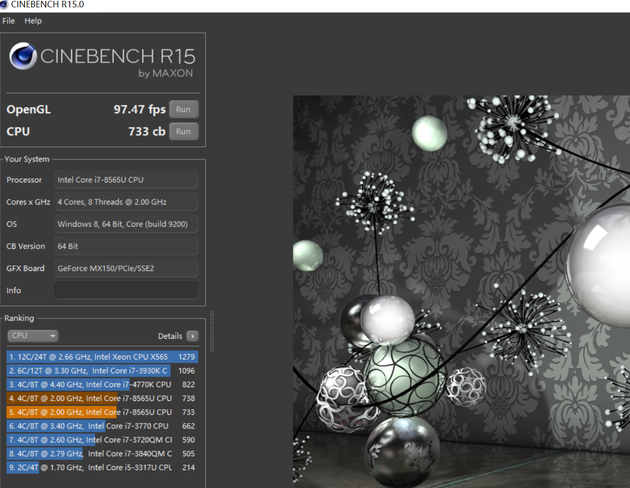Image resolution: width=630 pixels, height=488 pixels.
Task: Click the OpenGL label
Action: (28, 109)
